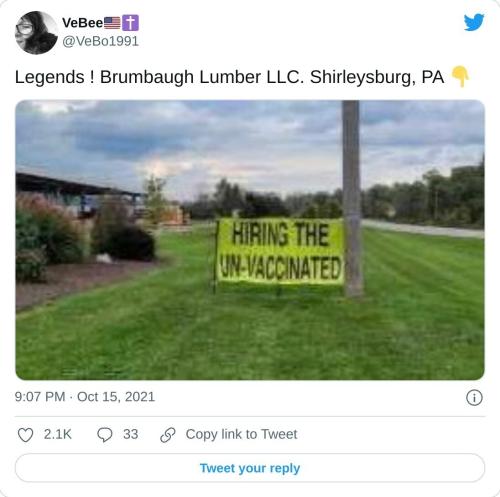Open the hiring sign photo
This screenshot has width=500, height=497.
coord(250,240)
